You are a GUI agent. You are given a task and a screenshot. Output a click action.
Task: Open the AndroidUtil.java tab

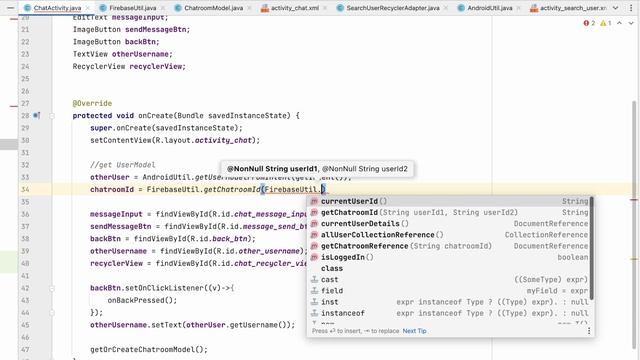tap(489, 8)
